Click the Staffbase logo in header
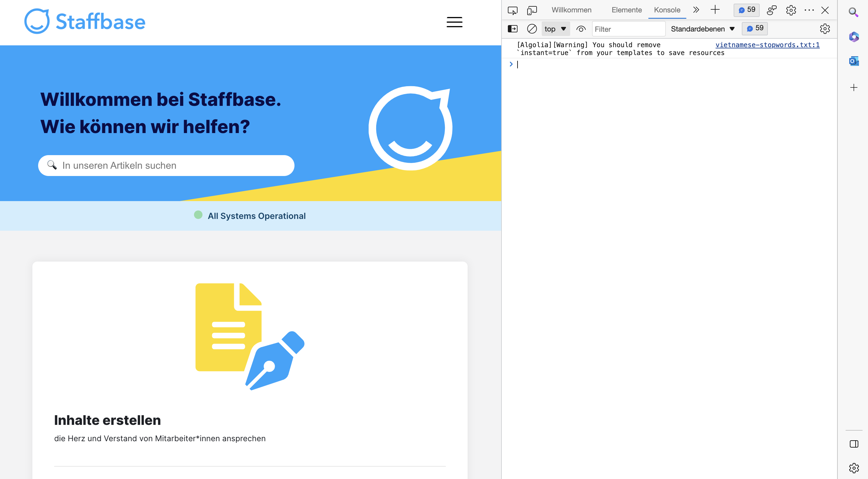 pos(85,21)
